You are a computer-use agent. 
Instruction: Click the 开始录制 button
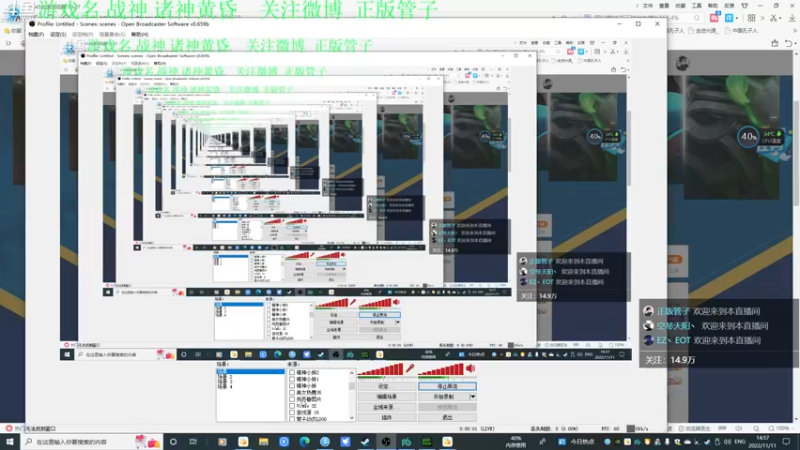pos(444,396)
